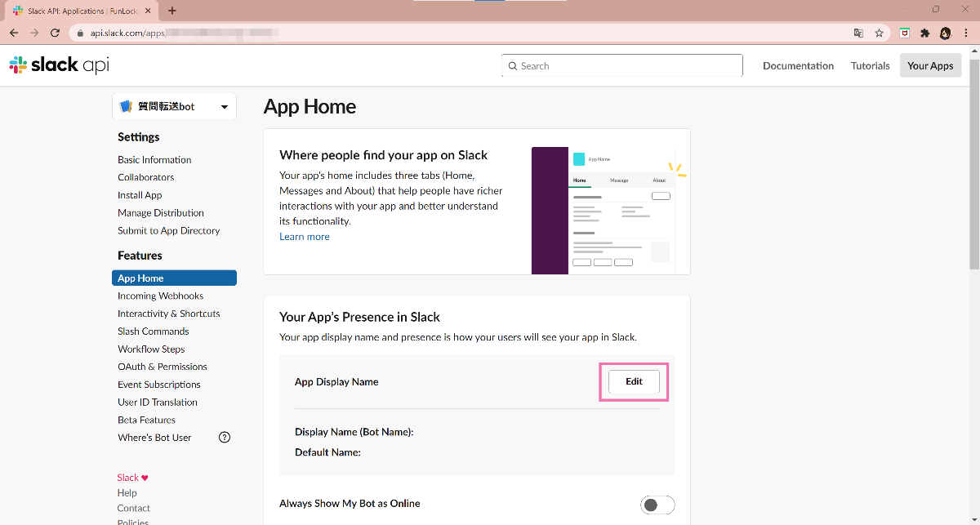Click the Display Name (Bot Name) label

354,432
